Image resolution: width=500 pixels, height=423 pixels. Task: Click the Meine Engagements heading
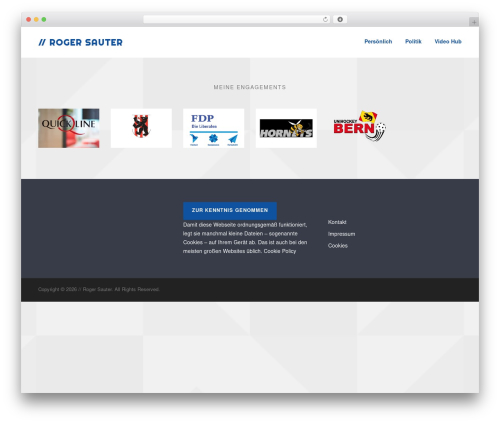(x=250, y=87)
